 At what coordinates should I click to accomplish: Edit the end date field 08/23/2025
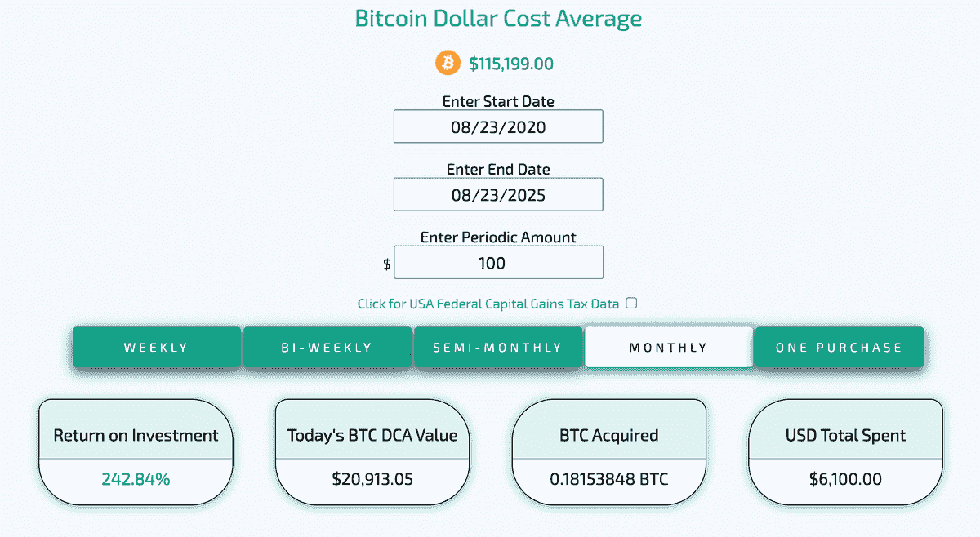pyautogui.click(x=498, y=195)
